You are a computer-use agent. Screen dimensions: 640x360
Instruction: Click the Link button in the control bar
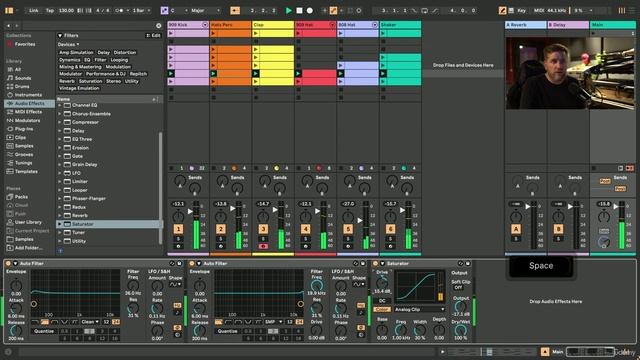[x=34, y=11]
